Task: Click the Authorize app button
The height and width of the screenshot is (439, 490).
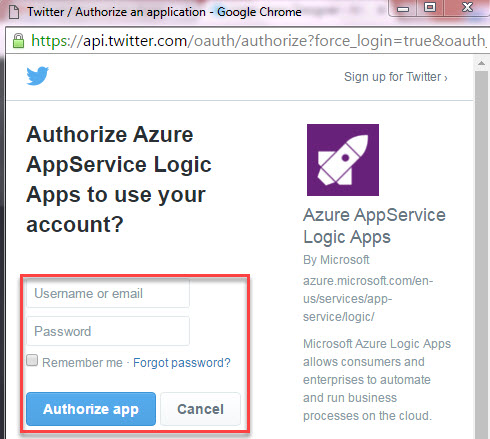Action: pos(91,409)
